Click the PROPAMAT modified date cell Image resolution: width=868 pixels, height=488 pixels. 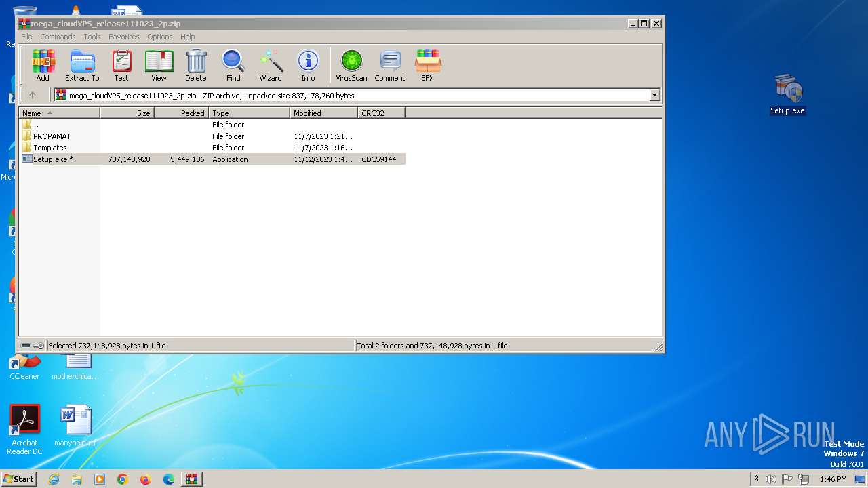323,136
